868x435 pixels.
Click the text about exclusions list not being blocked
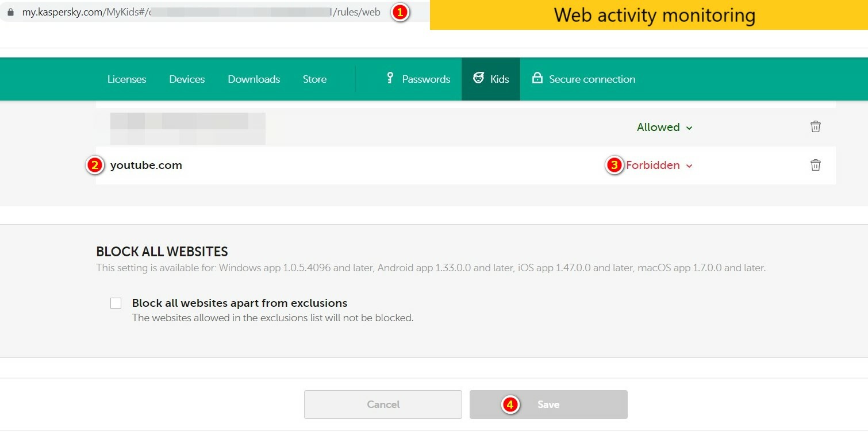pos(272,318)
